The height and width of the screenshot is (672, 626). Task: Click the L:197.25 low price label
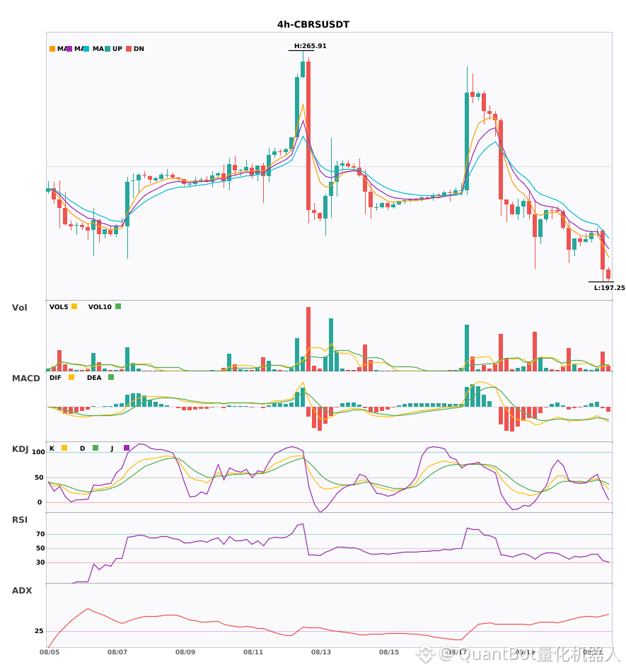pyautogui.click(x=609, y=288)
